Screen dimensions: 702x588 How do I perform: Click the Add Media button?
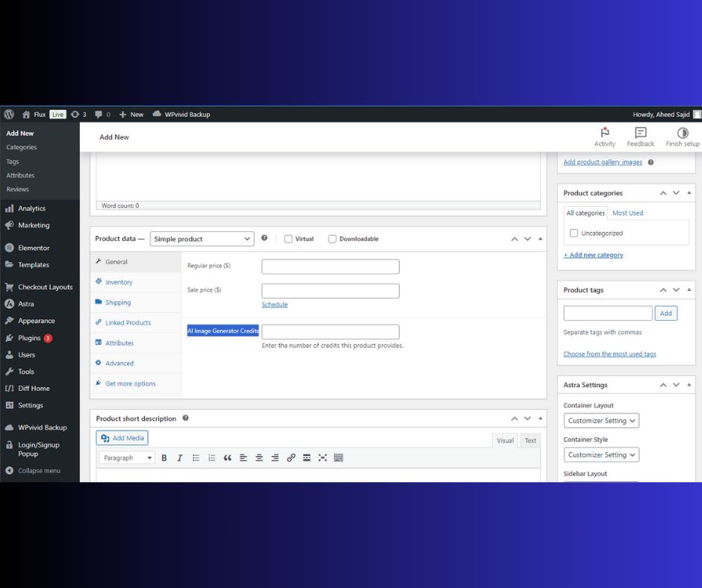(x=122, y=438)
